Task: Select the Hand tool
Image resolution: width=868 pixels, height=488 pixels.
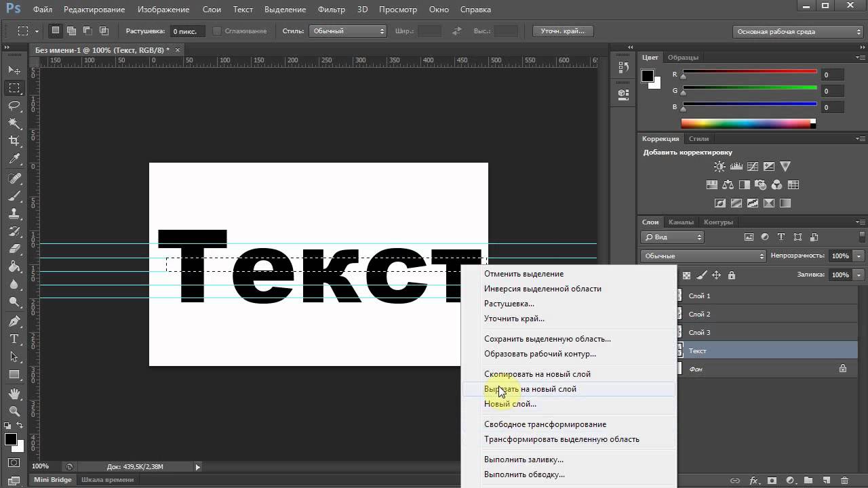Action: pos(14,393)
